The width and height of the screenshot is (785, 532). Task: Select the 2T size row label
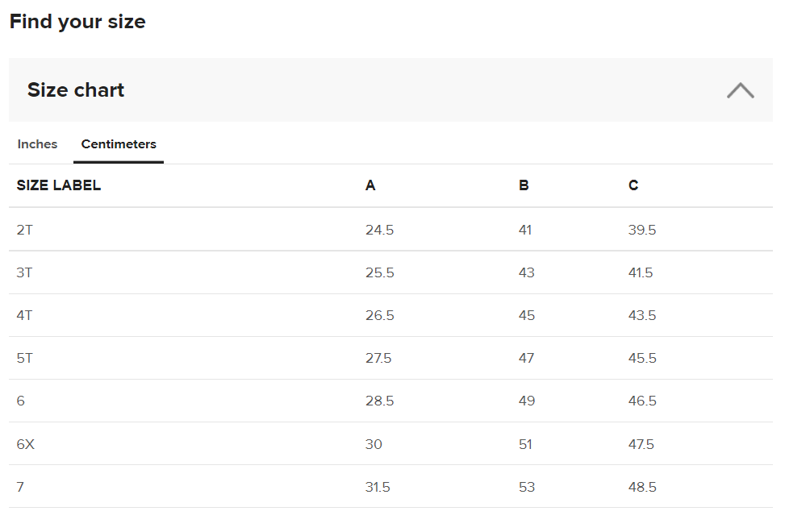pyautogui.click(x=25, y=230)
